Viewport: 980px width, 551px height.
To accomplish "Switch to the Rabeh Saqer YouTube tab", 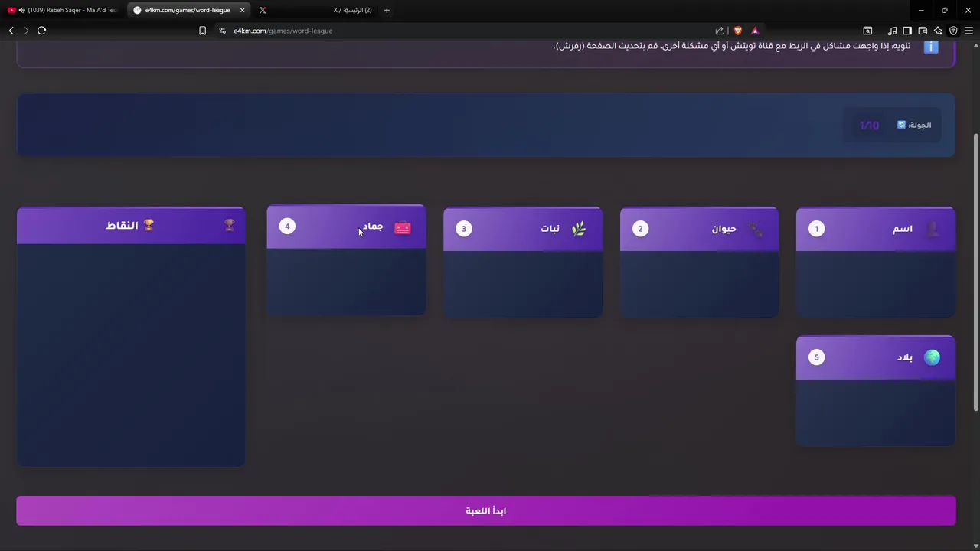I will pos(63,10).
